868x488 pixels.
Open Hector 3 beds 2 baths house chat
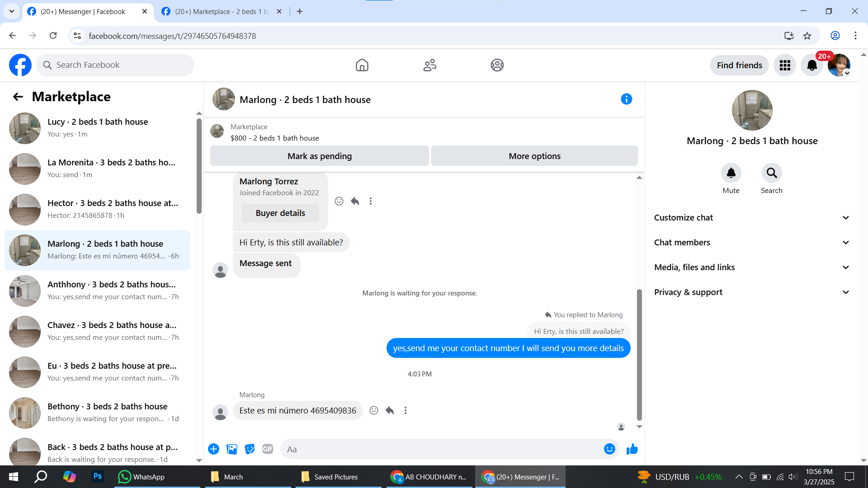98,210
